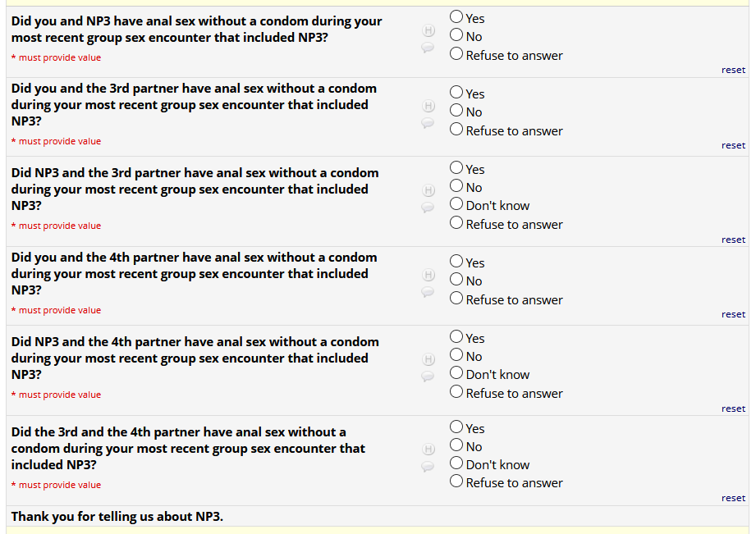The height and width of the screenshot is (534, 756).
Task: Open comment balloon for the 'you and NP3' question
Action: (428, 48)
